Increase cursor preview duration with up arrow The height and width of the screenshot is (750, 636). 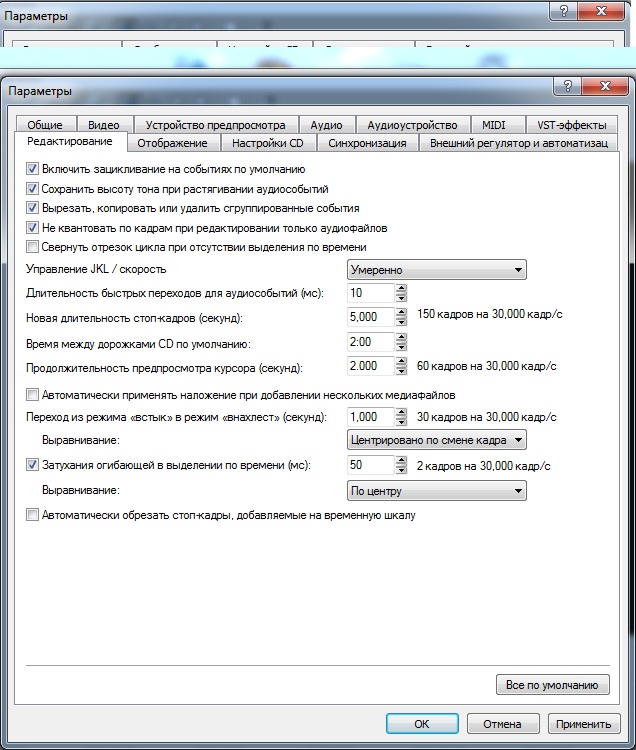coord(401,362)
